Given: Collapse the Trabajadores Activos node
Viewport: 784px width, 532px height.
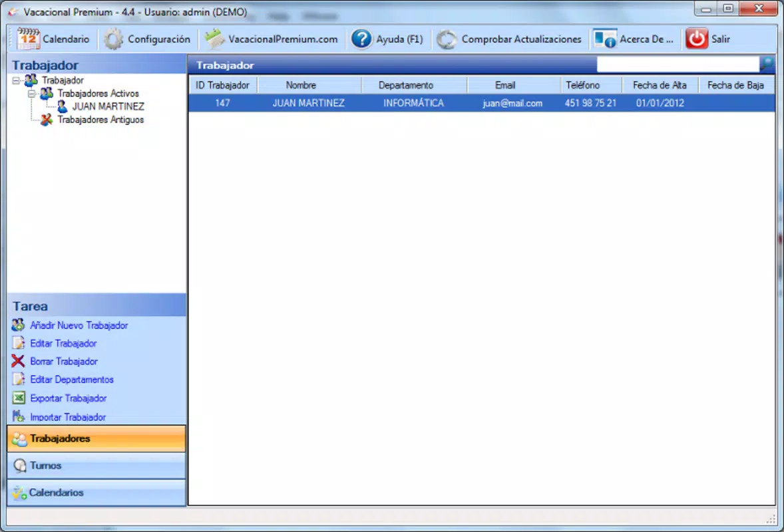Looking at the screenshot, I should click(31, 93).
